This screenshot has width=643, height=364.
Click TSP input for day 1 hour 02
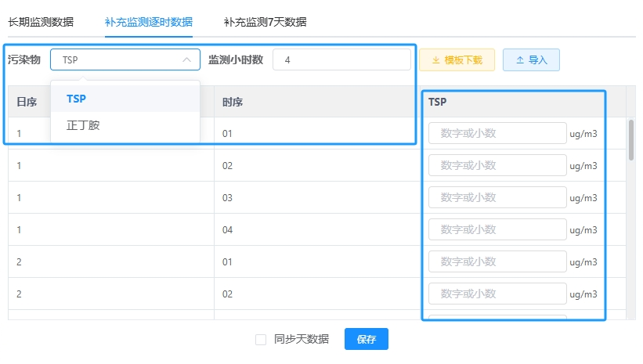pyautogui.click(x=497, y=165)
